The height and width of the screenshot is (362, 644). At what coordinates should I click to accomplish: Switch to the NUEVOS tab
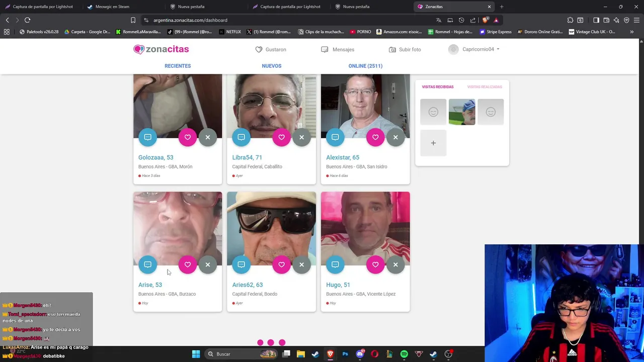point(272,66)
